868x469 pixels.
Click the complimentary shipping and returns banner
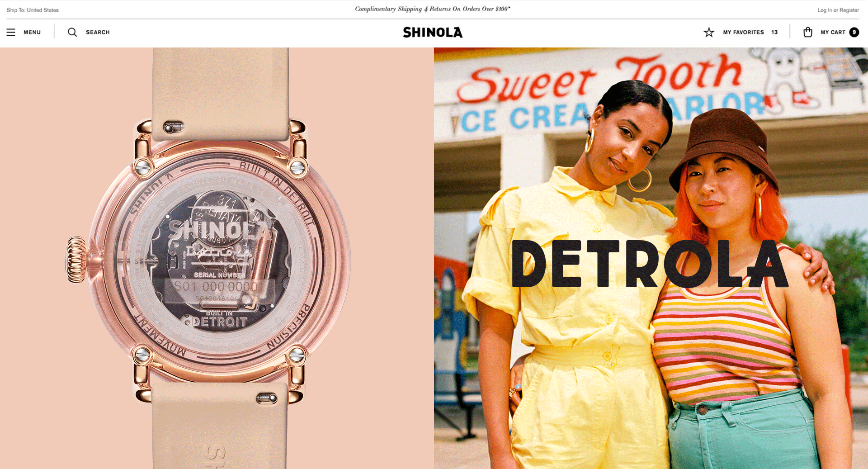click(x=433, y=9)
